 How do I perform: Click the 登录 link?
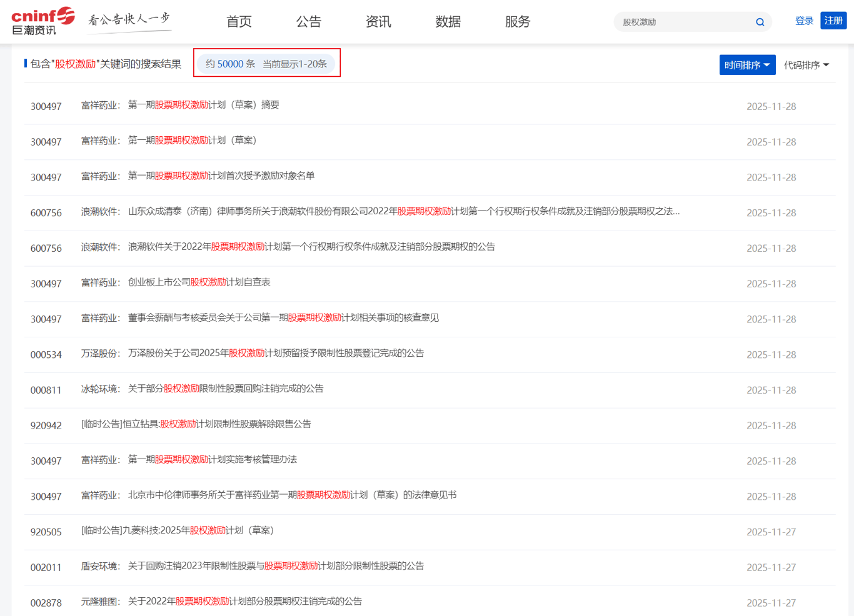[x=804, y=21]
